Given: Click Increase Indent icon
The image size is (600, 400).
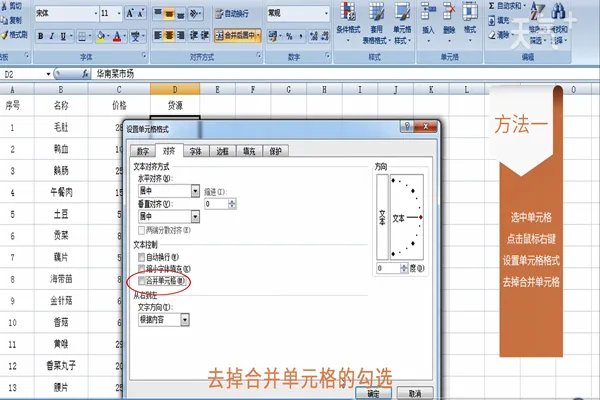Looking at the screenshot, I should tap(205, 36).
